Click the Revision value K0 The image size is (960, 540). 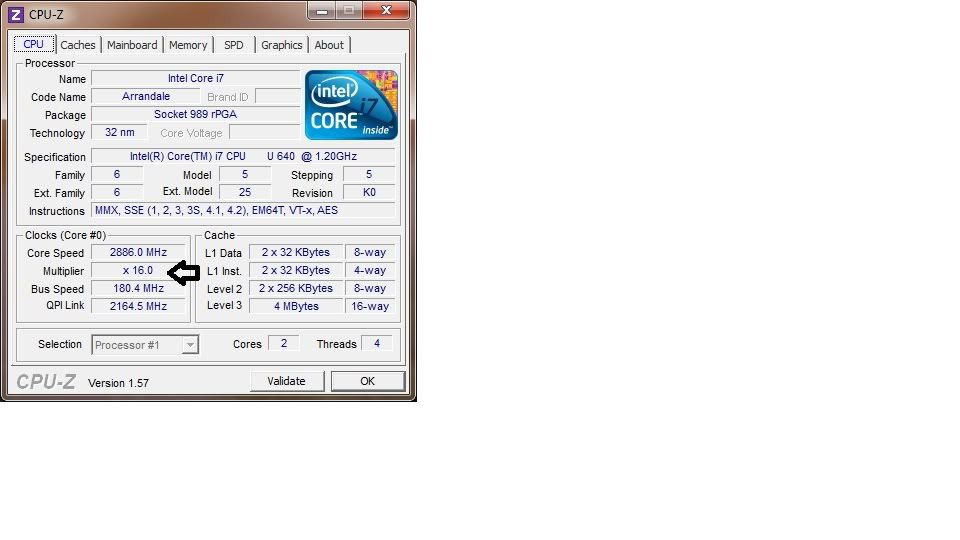tap(369, 192)
